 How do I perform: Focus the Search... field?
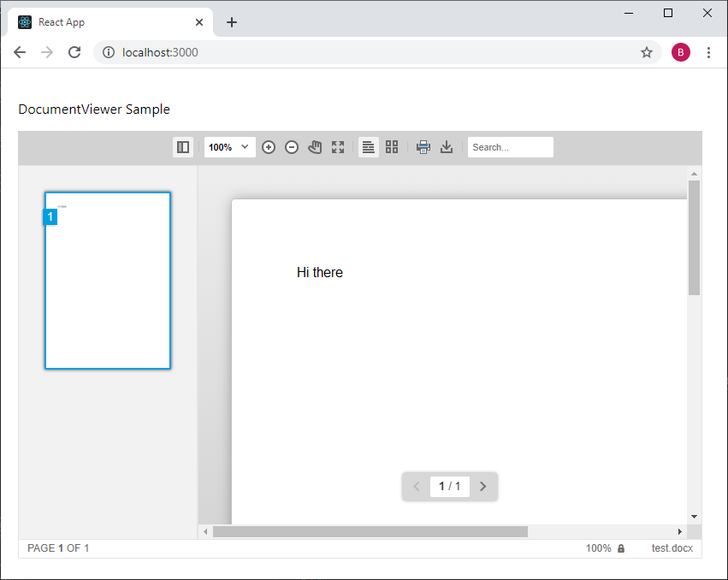510,147
